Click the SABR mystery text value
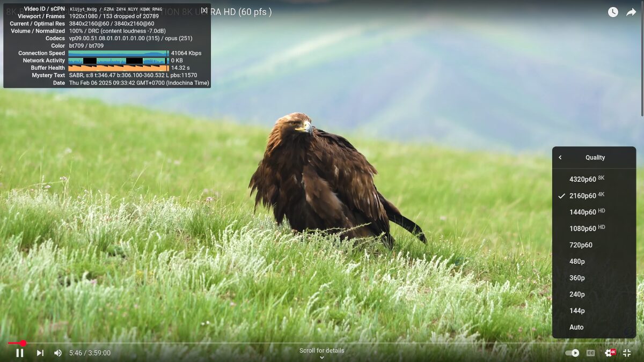Screen dimensions: 644x362 tap(133, 76)
